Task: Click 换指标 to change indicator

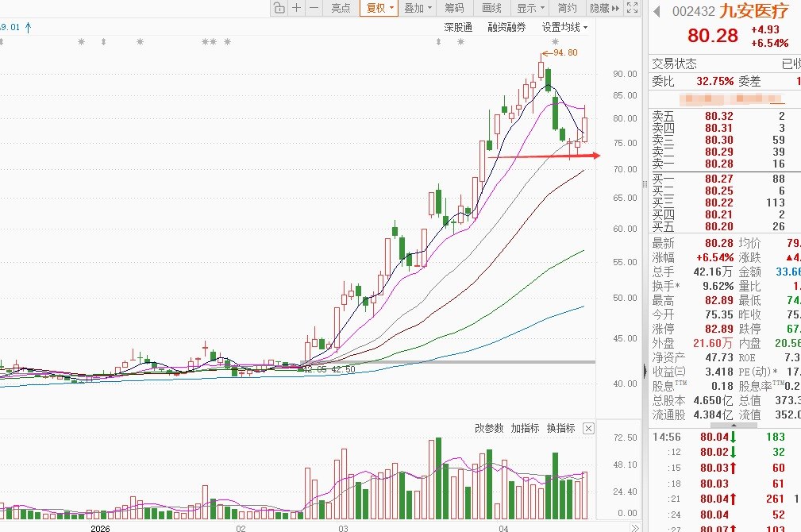Action: tap(561, 428)
